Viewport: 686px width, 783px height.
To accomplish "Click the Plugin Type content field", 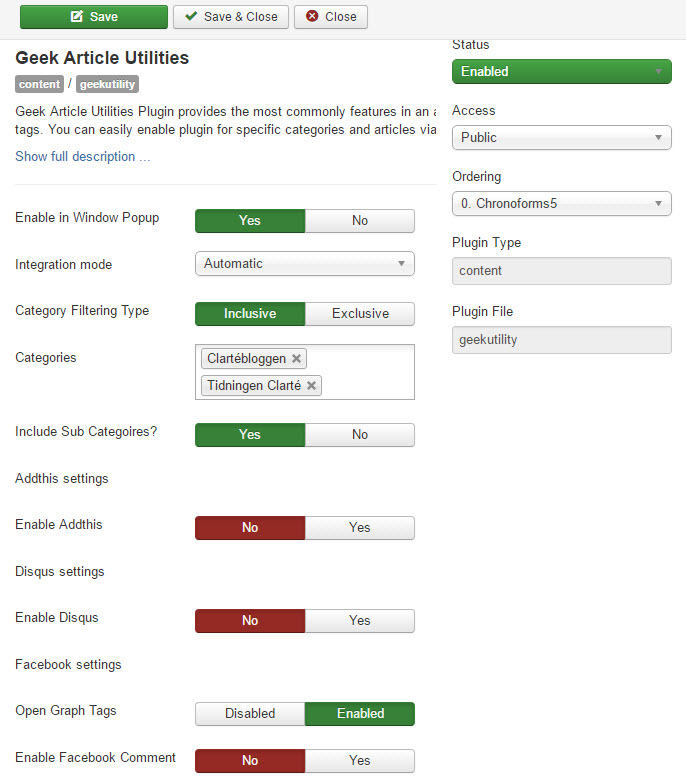I will (x=562, y=271).
